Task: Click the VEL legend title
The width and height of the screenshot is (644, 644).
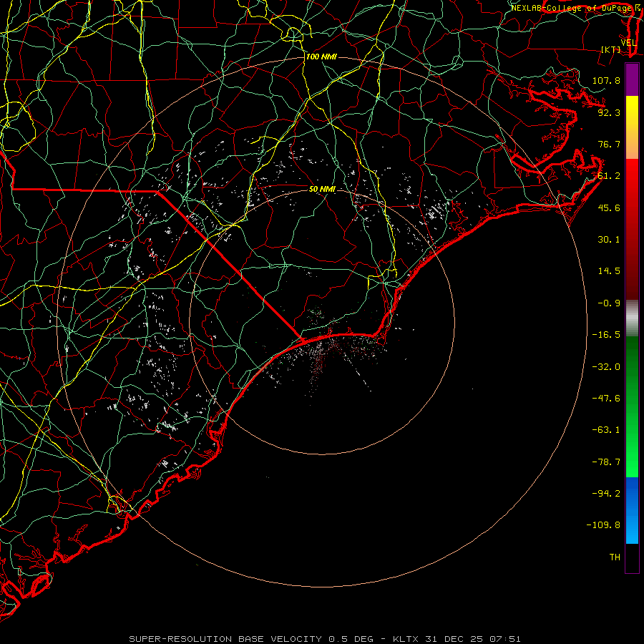Action: click(628, 43)
